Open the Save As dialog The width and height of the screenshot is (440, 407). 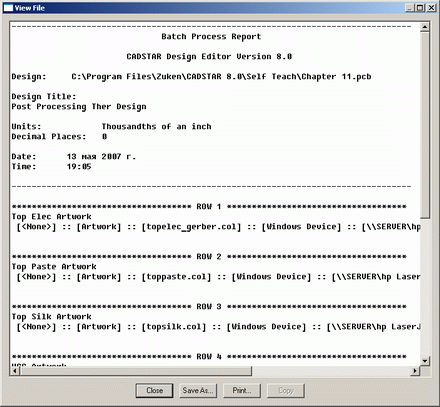click(198, 390)
